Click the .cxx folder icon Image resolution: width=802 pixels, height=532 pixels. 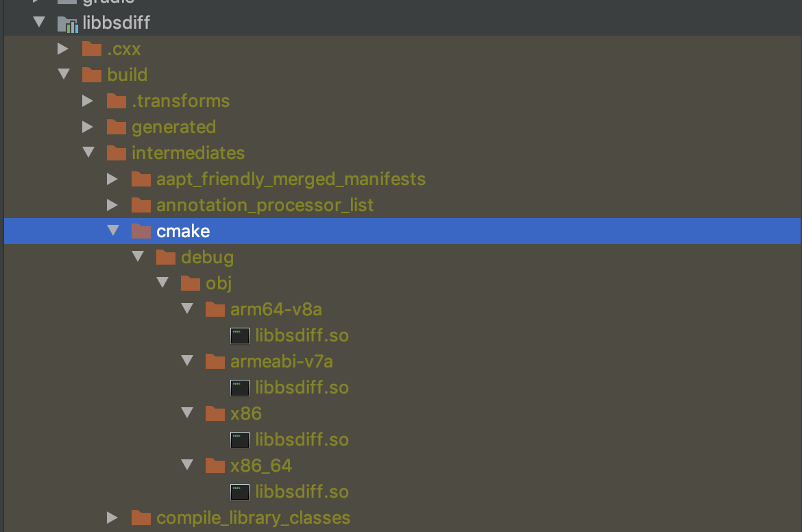pos(91,49)
